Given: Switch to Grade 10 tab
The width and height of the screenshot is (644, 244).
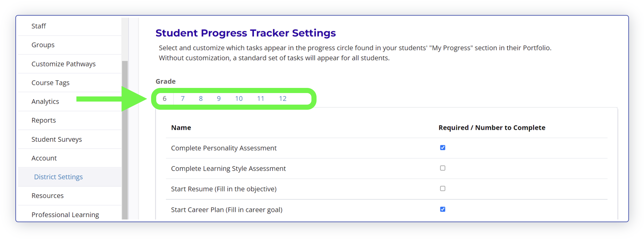Looking at the screenshot, I should coord(239,99).
